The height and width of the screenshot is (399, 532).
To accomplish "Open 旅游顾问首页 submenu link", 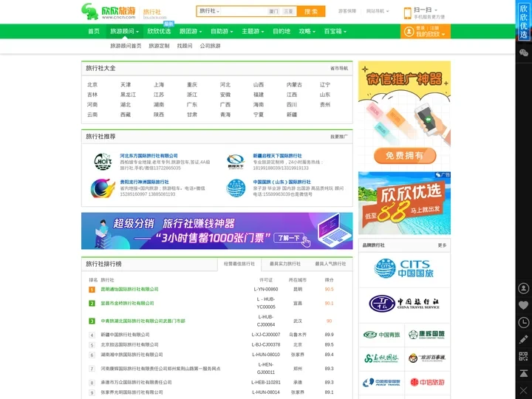I will coord(126,46).
